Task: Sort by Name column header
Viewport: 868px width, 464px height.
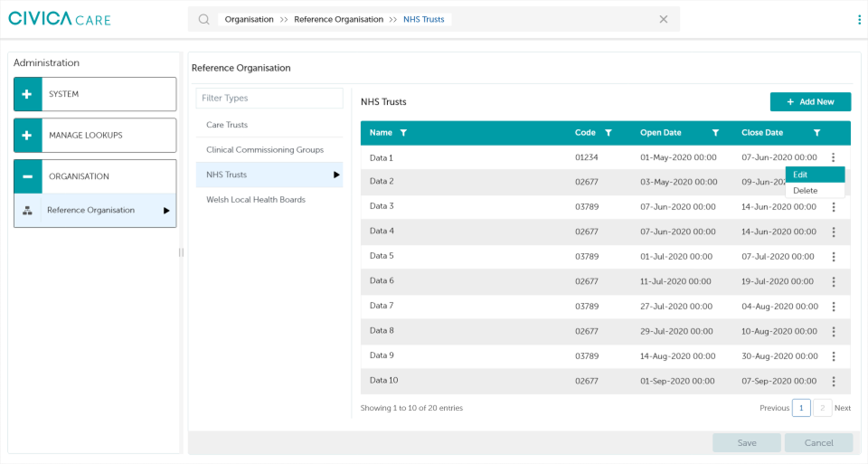Action: coord(381,133)
